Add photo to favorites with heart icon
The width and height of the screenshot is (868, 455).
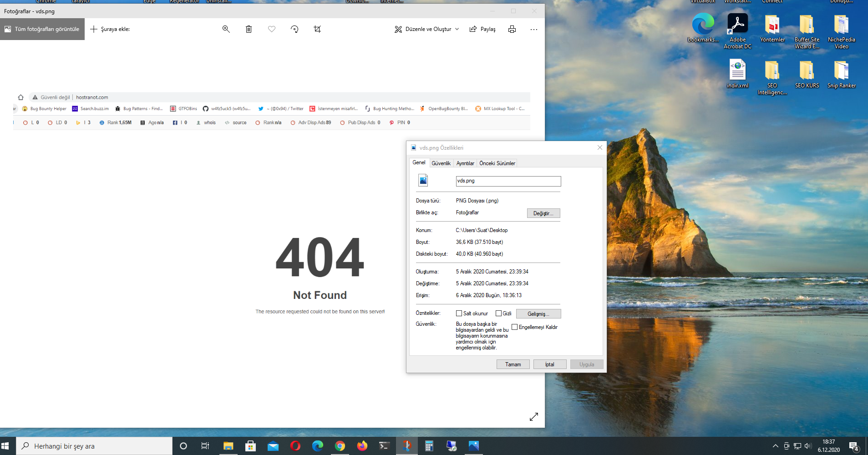click(272, 29)
